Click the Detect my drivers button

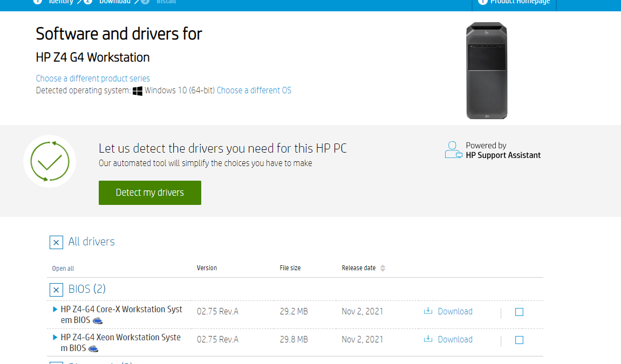tap(149, 193)
